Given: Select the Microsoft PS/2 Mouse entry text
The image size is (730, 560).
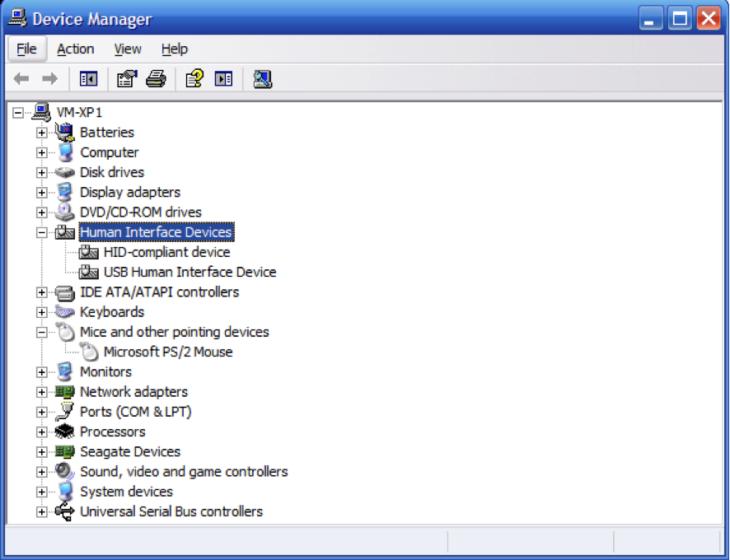Looking at the screenshot, I should 168,352.
